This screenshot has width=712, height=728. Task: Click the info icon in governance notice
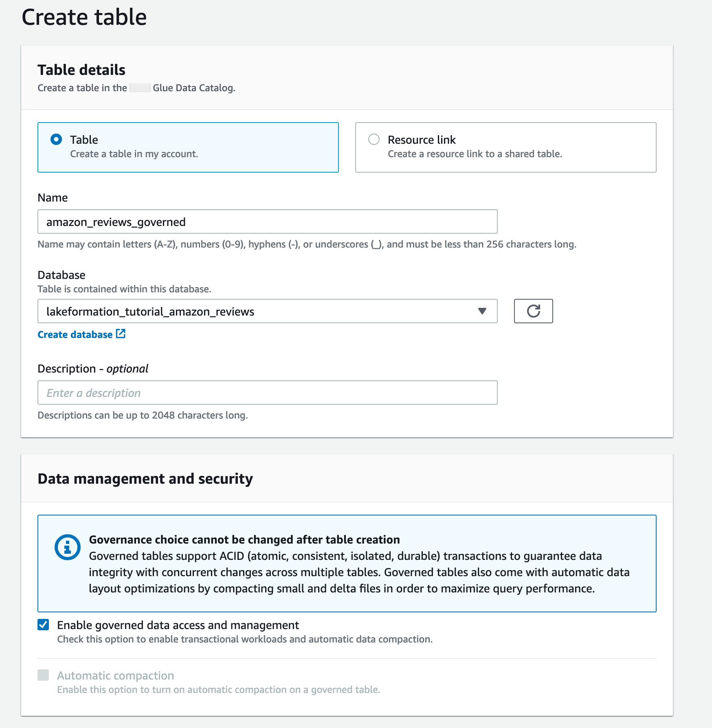(x=67, y=547)
